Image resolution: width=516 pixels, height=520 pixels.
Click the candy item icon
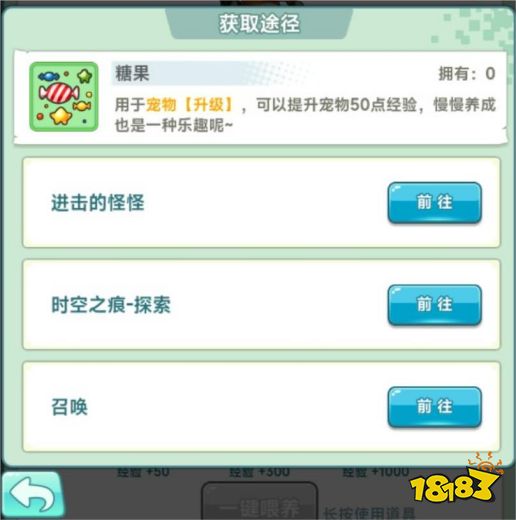64,97
